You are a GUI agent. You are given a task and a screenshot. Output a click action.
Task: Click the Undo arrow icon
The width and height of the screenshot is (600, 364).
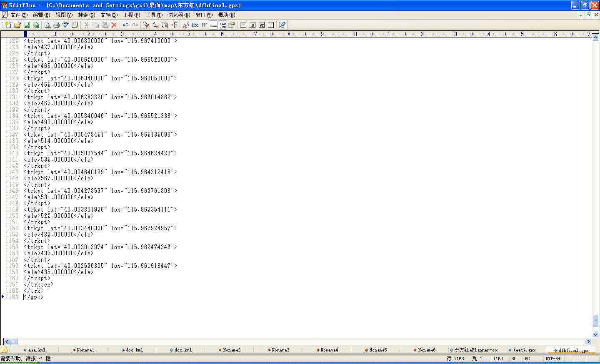coord(125,25)
